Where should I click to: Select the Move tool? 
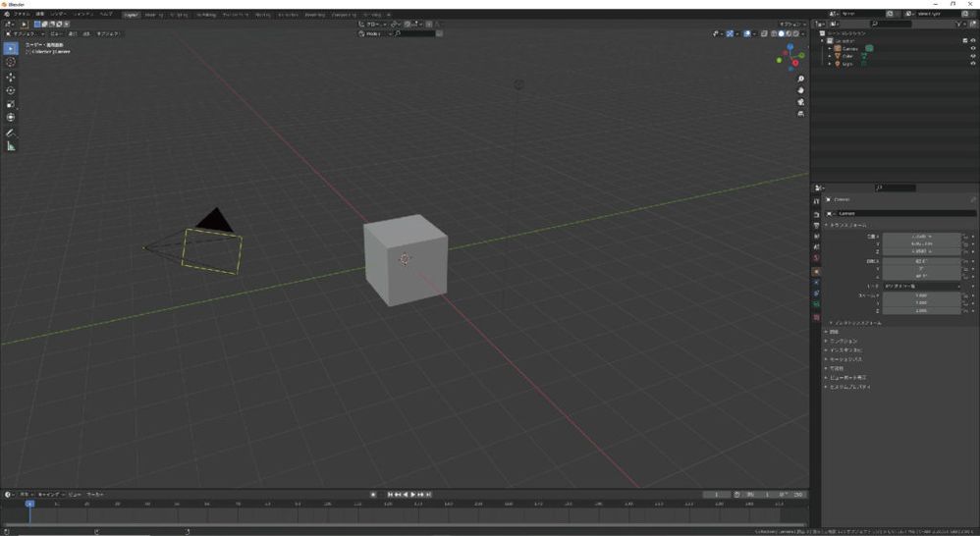coord(11,78)
